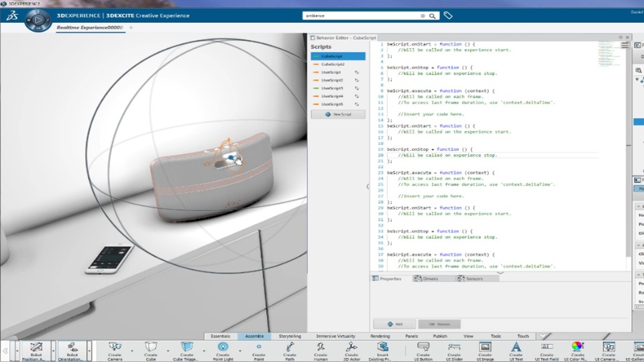Viewport: 644px width, 362px height.
Task: Select the Create UI Text tool
Action: click(516, 347)
